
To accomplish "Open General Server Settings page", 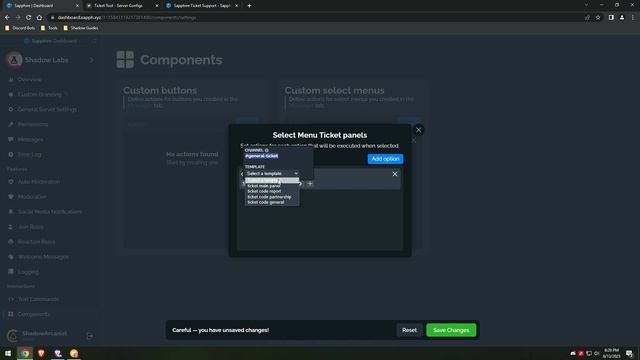I will [47, 109].
